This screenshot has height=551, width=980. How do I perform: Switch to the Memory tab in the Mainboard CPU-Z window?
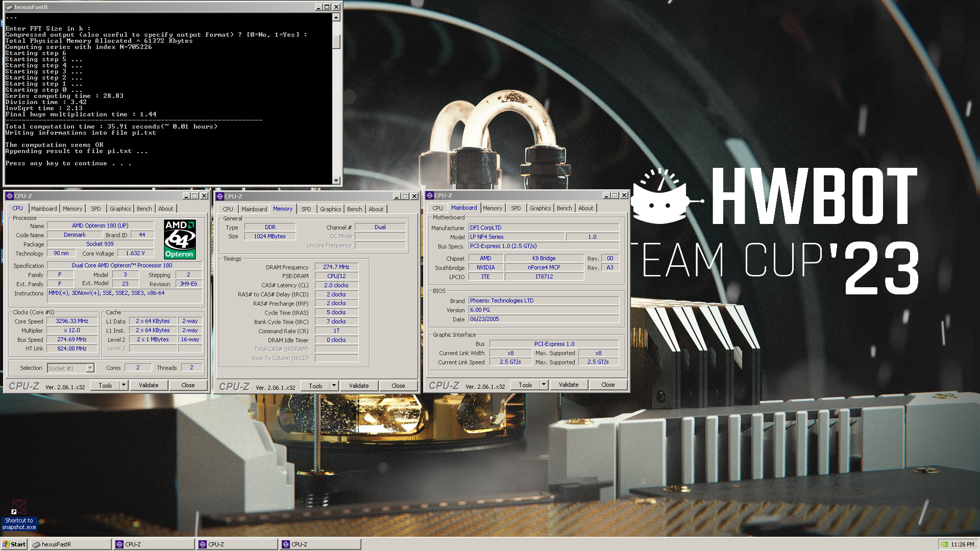(x=493, y=208)
